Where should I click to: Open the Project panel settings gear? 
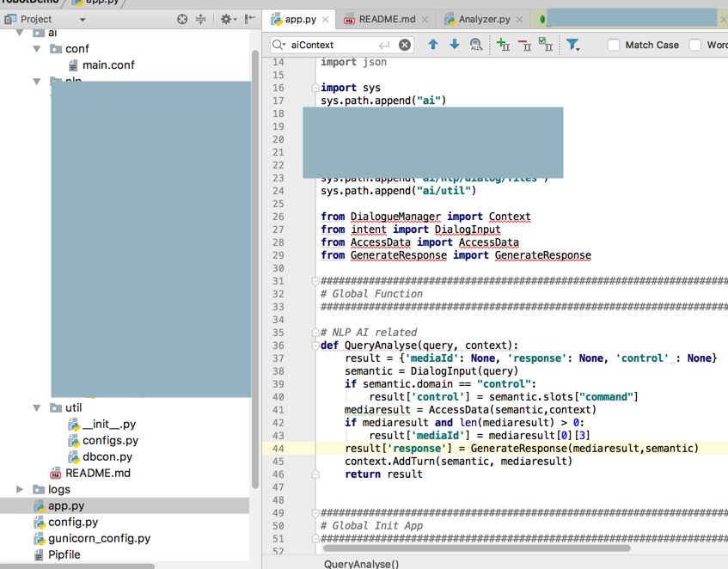click(226, 19)
